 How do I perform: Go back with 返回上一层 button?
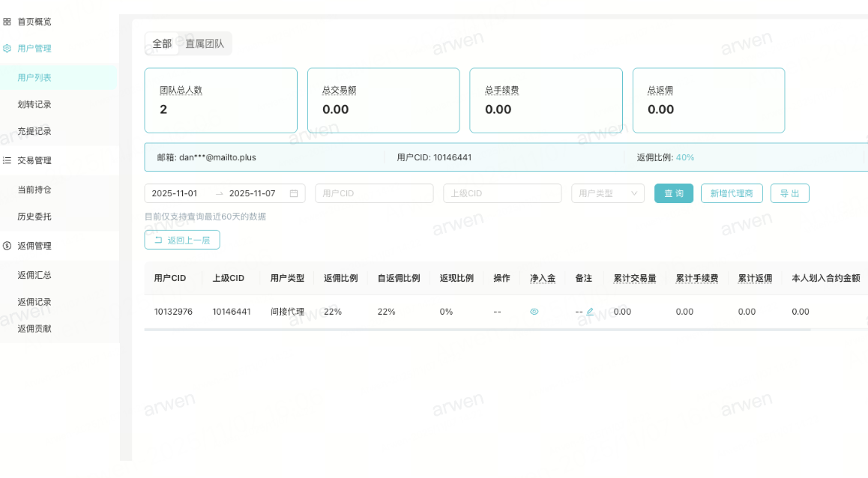coord(182,240)
